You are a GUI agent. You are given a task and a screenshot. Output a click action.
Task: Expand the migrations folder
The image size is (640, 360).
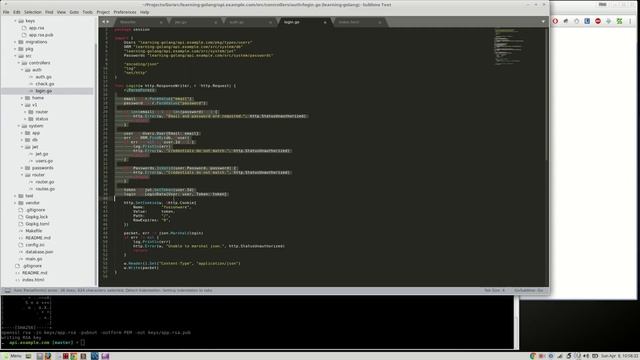tap(16, 42)
